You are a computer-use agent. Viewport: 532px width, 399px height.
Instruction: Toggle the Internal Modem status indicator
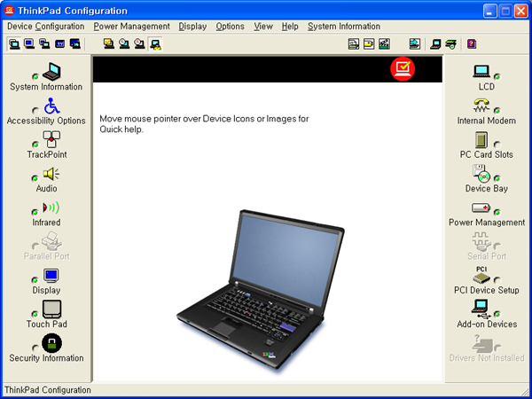pyautogui.click(x=497, y=110)
